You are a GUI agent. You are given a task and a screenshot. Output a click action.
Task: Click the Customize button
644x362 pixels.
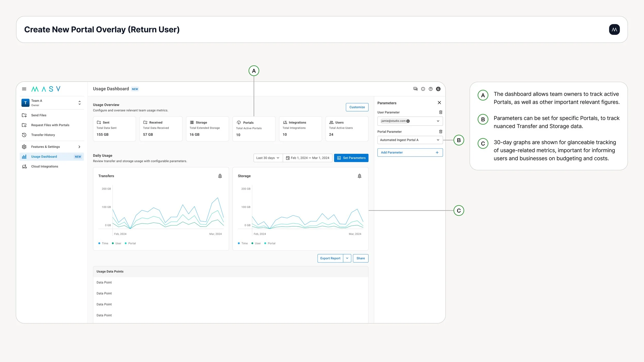point(357,107)
